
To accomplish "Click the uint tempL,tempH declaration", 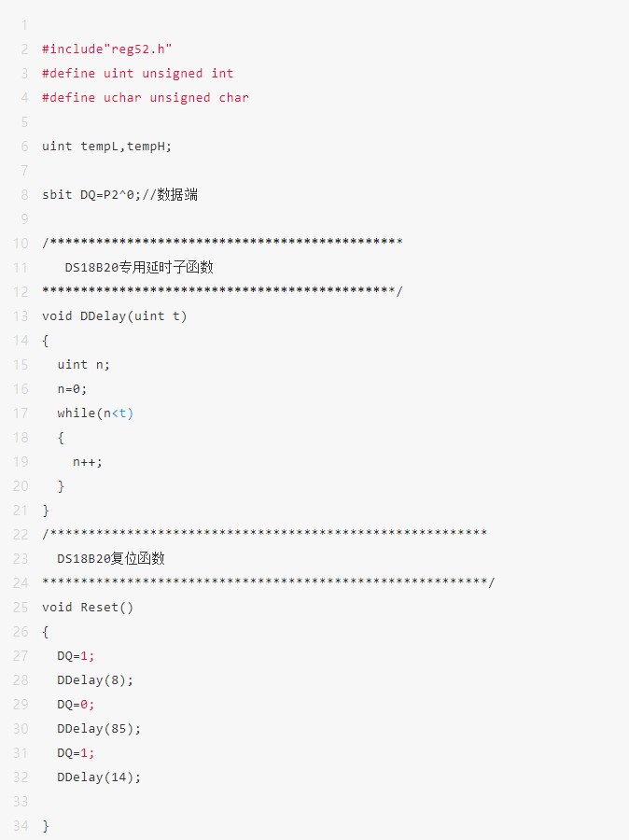I will pyautogui.click(x=106, y=146).
